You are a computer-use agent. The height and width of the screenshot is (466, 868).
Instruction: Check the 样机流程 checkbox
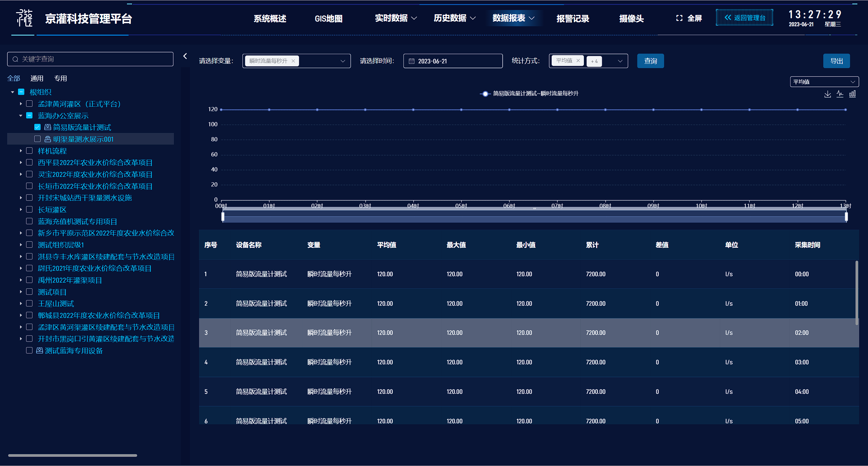pyautogui.click(x=29, y=151)
